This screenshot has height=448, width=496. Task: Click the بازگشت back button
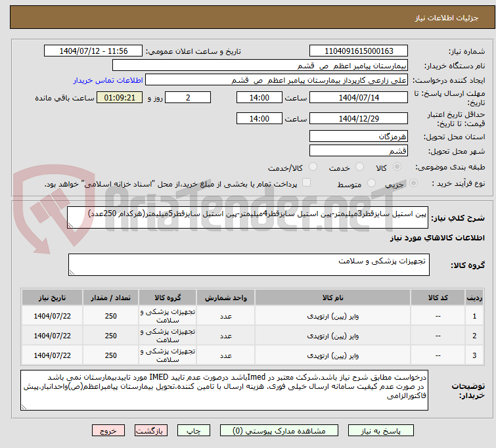151,431
